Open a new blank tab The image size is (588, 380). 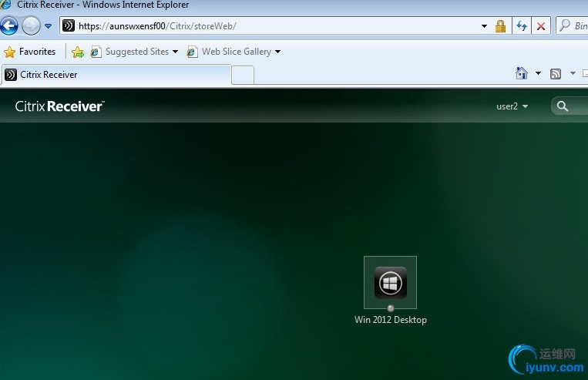(x=243, y=75)
